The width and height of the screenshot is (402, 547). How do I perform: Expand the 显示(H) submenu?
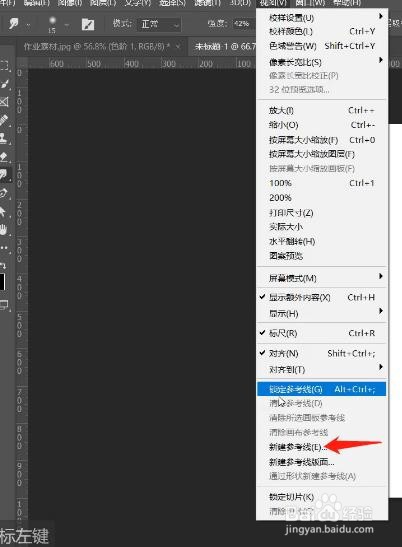click(321, 313)
